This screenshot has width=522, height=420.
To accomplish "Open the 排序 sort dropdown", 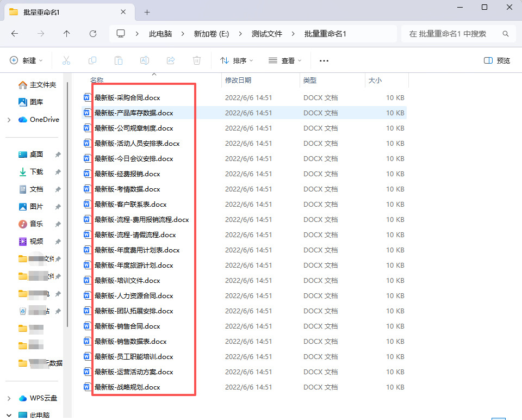I will [x=237, y=60].
